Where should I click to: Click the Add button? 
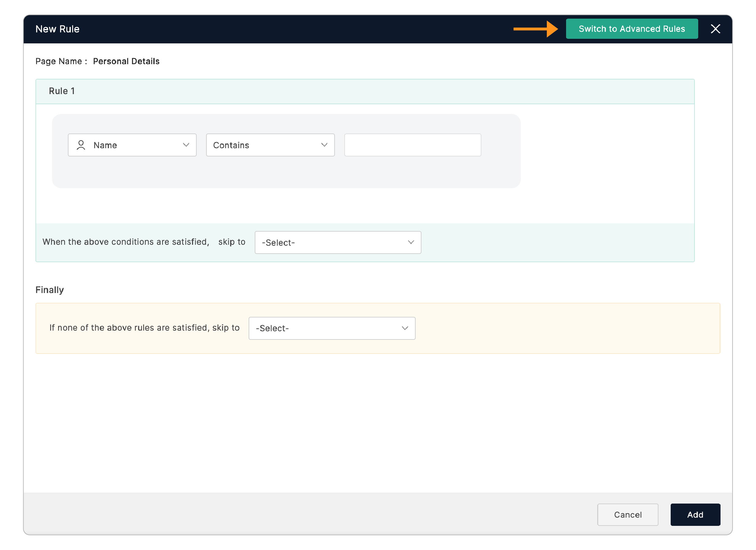pyautogui.click(x=695, y=515)
